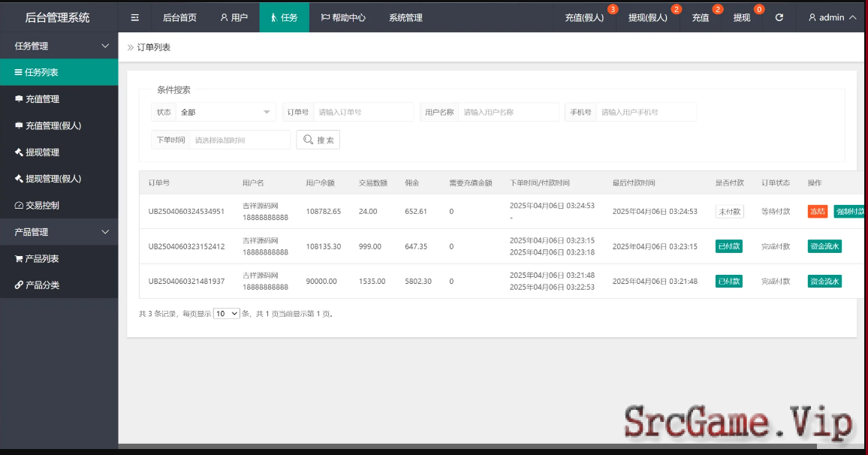This screenshot has height=455, width=868.
Task: Open 资金流水 for order UB2504060323152412
Action: [824, 246]
